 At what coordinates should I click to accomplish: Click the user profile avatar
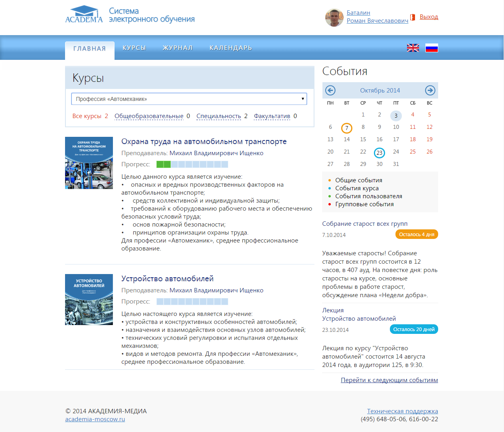(x=334, y=18)
